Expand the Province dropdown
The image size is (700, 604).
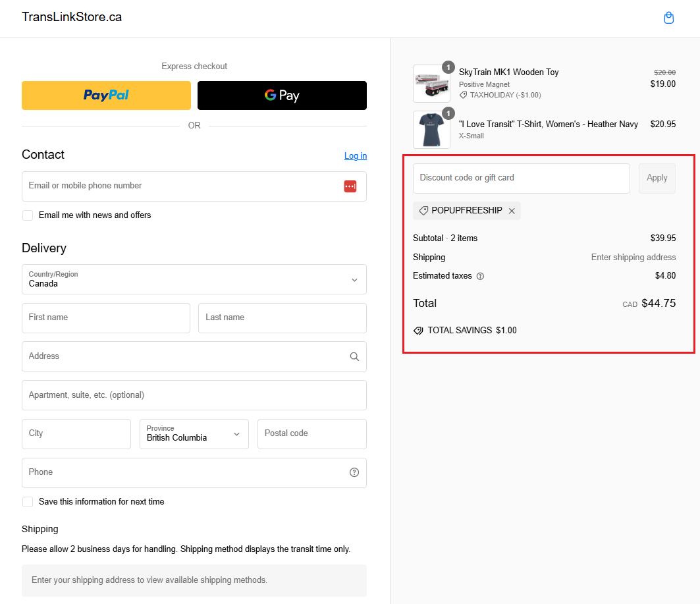coord(194,434)
